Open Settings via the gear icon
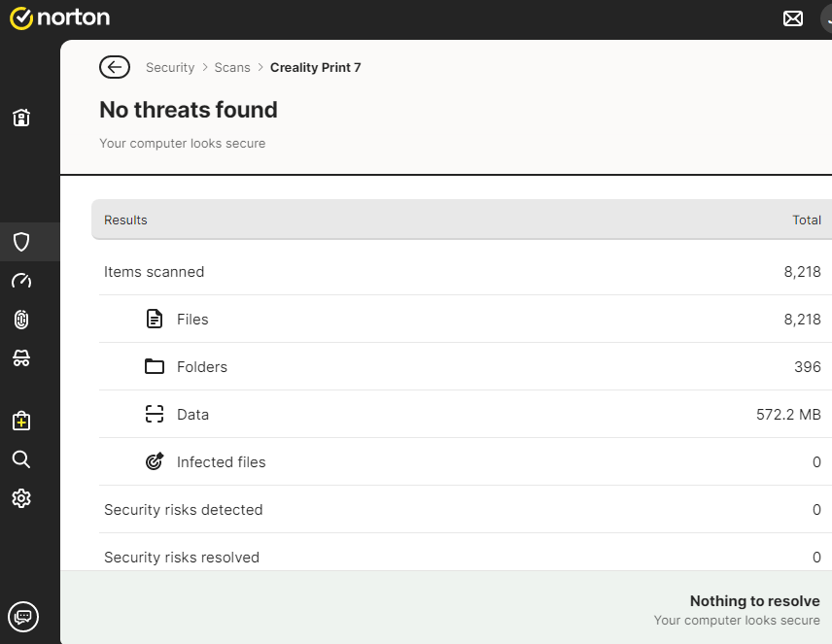The image size is (832, 644). [21, 498]
